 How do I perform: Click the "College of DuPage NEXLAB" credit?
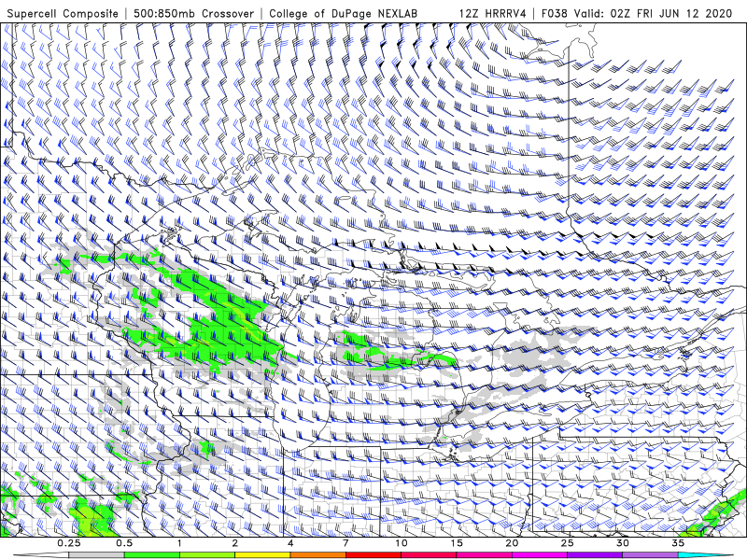(343, 13)
